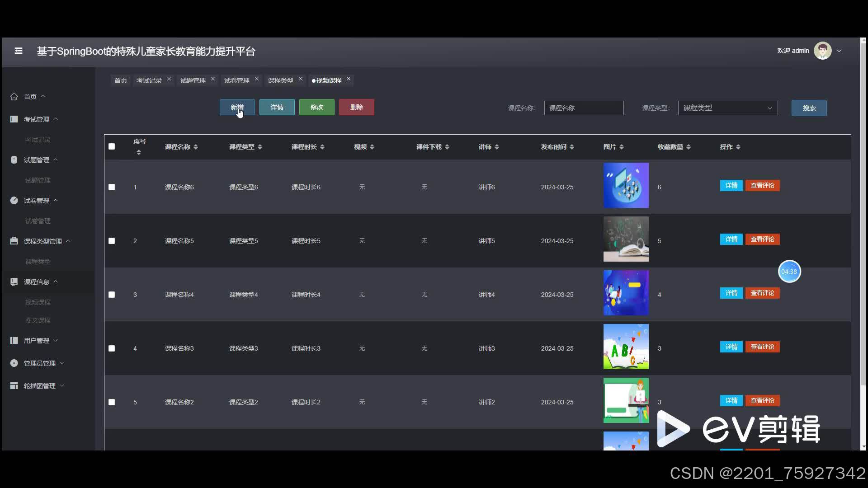This screenshot has height=488, width=868.
Task: Click the 管理员管理 sidebar icon
Action: click(x=14, y=363)
